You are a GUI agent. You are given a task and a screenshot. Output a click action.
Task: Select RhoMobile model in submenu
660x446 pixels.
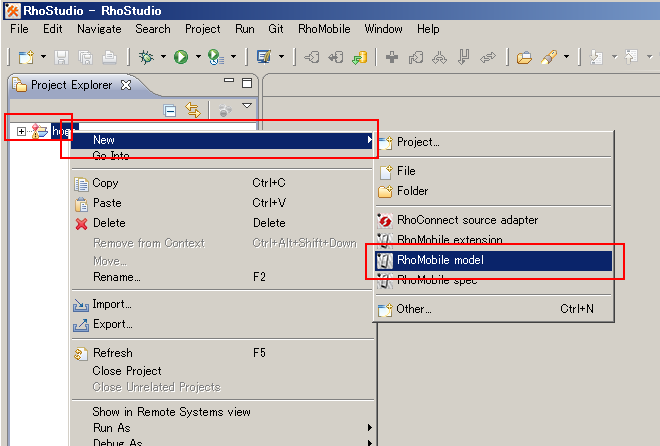(x=494, y=260)
